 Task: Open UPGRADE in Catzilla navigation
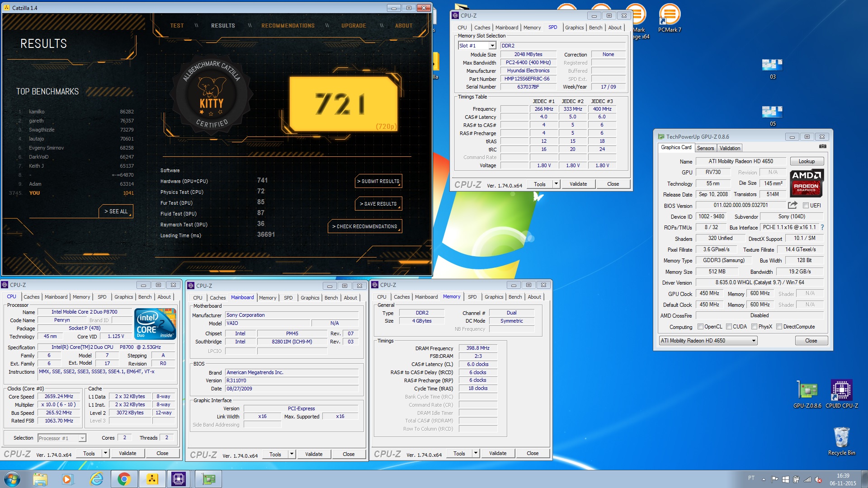click(354, 26)
